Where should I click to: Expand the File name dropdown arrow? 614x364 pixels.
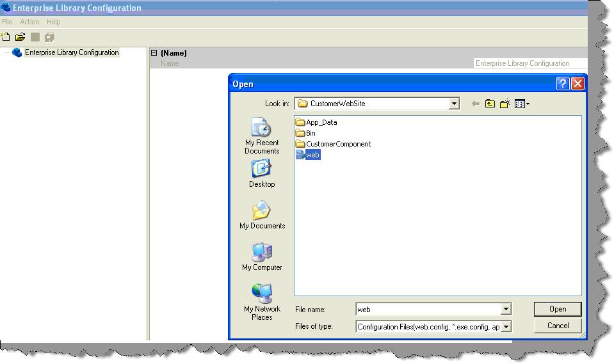coord(506,309)
